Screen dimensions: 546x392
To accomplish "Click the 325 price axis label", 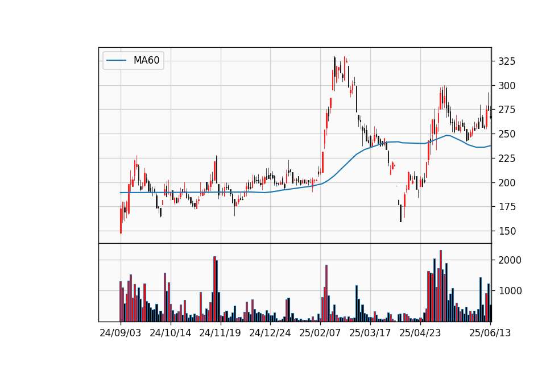I will click(x=507, y=61).
